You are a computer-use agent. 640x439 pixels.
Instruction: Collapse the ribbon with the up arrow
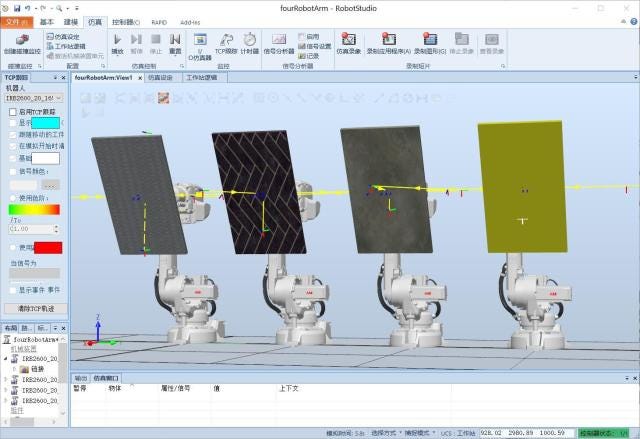click(623, 22)
